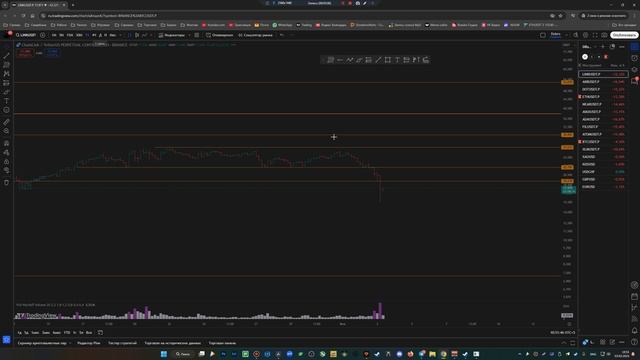Image resolution: width=640 pixels, height=360 pixels.
Task: Open the Strategy Tester tab
Action: [x=122, y=343]
